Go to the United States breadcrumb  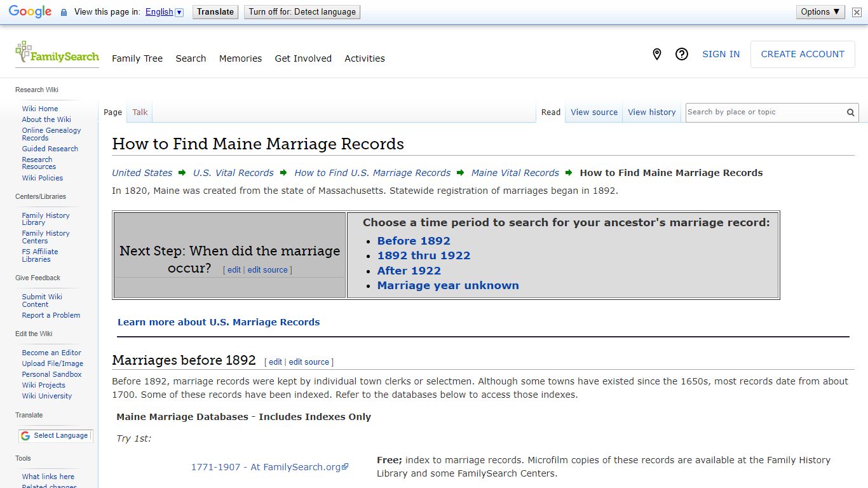(142, 173)
